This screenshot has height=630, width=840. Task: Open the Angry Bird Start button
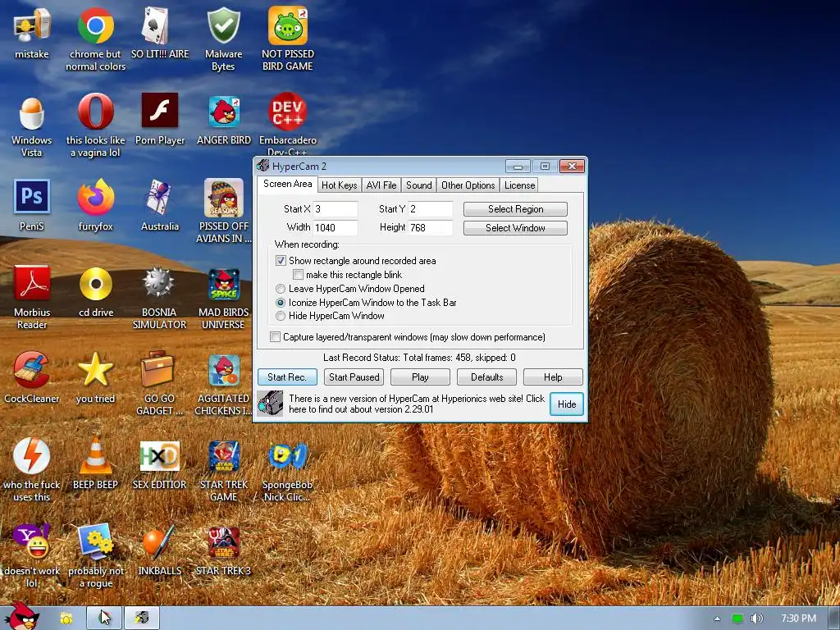point(21,616)
